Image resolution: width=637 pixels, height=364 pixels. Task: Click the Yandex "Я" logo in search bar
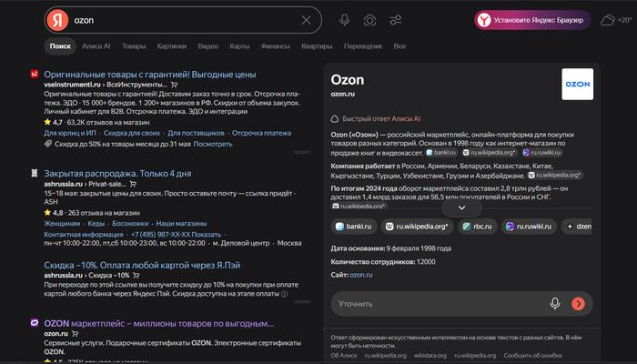pos(57,20)
